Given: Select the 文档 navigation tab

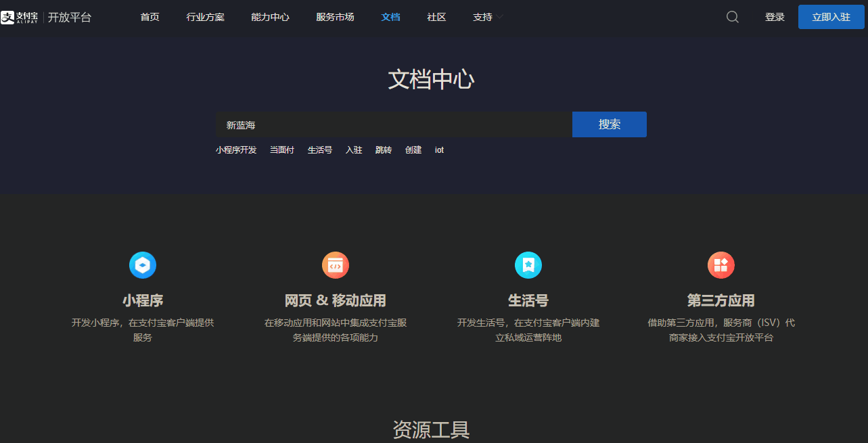Looking at the screenshot, I should (391, 17).
